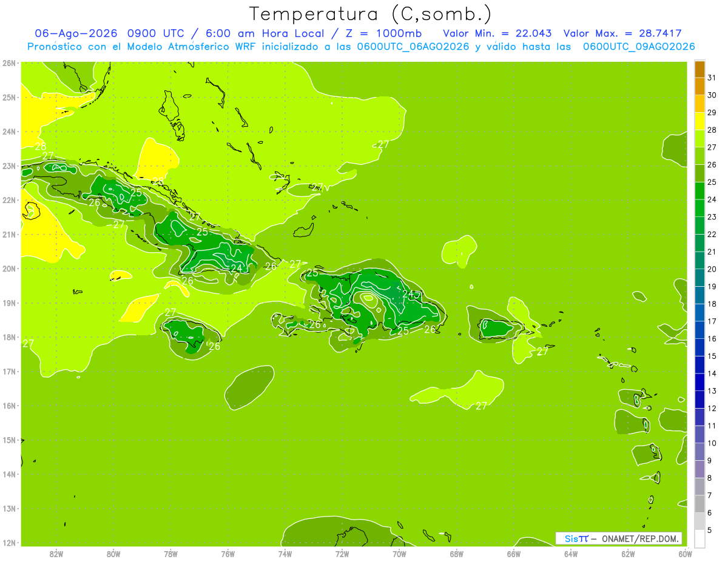Select the 'Z = 1000mb' level text
The height and width of the screenshot is (562, 728).
click(383, 33)
